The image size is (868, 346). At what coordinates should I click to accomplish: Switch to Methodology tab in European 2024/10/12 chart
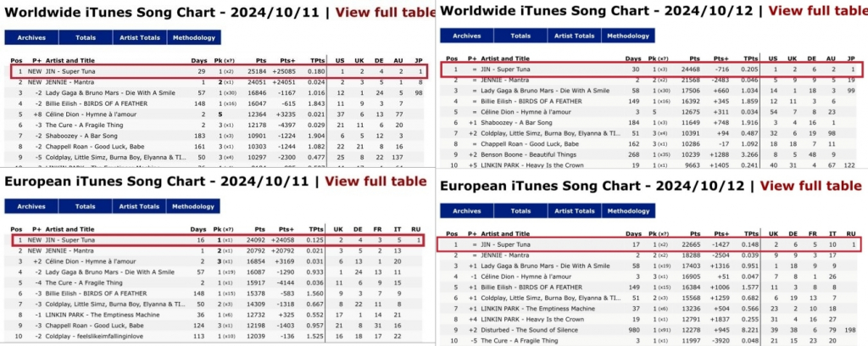[628, 211]
